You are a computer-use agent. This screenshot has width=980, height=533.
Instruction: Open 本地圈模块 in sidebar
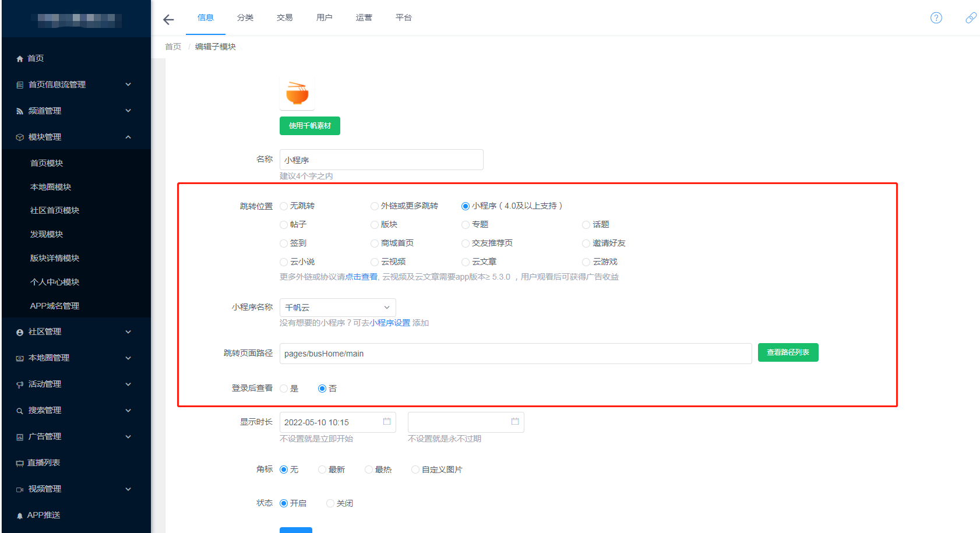[51, 187]
